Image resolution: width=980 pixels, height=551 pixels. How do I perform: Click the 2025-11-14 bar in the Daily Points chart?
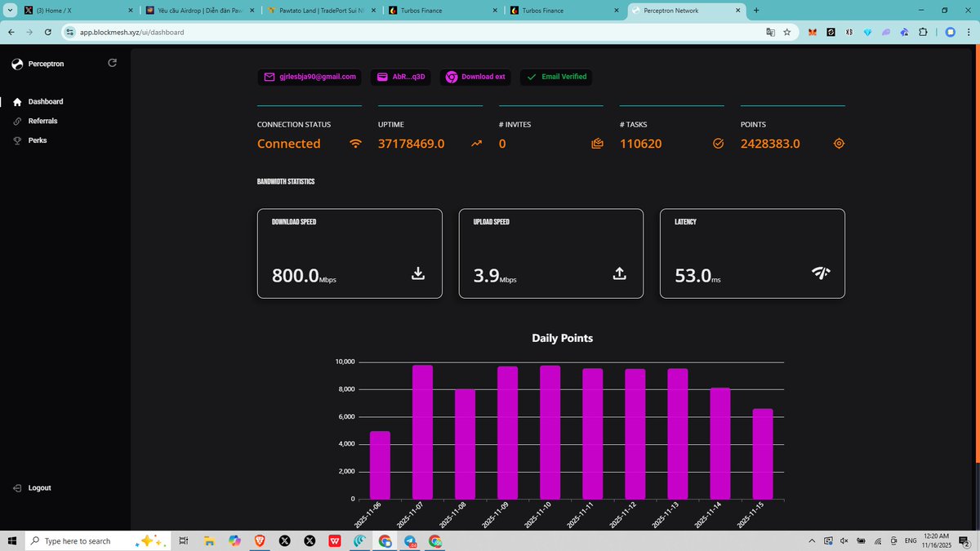click(x=720, y=443)
